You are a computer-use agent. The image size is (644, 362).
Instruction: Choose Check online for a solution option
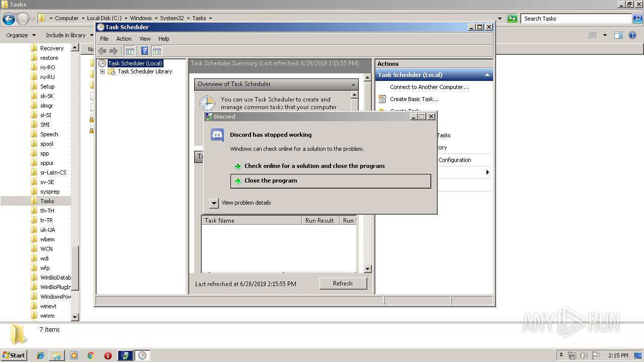(x=331, y=166)
